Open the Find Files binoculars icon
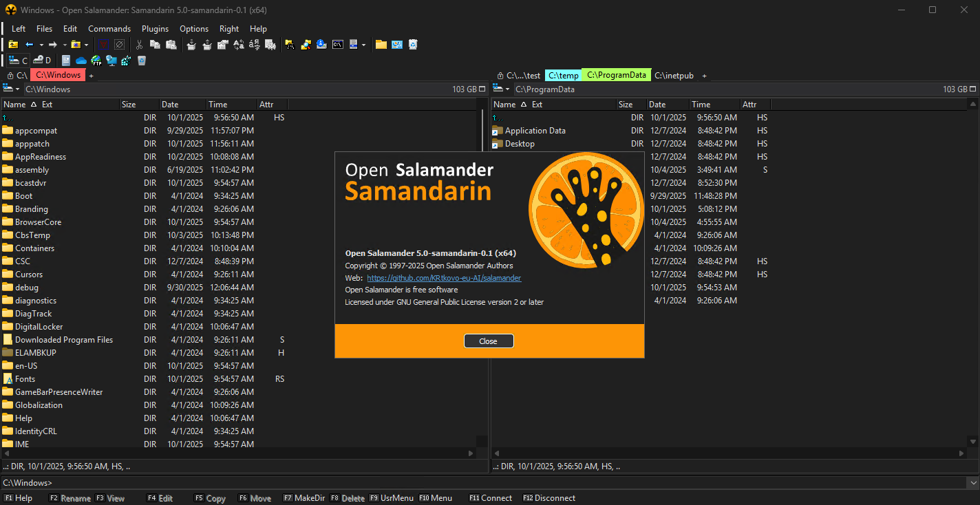 (x=290, y=45)
